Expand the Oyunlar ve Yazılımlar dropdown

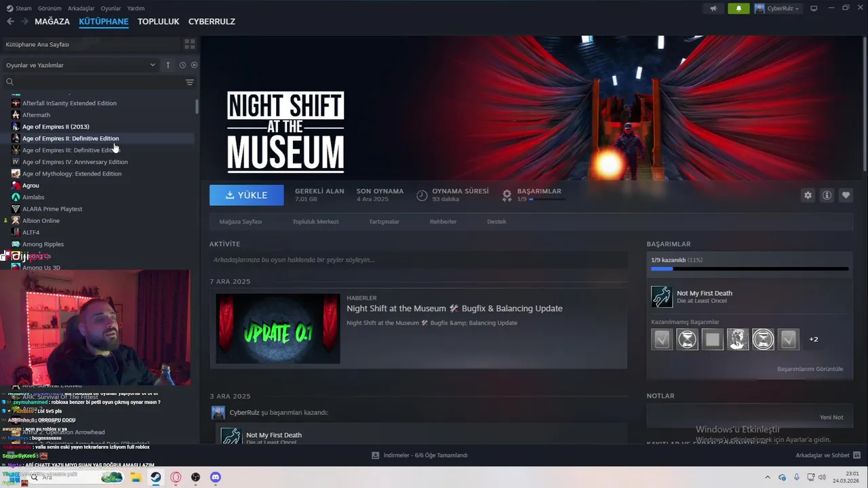pyautogui.click(x=80, y=65)
